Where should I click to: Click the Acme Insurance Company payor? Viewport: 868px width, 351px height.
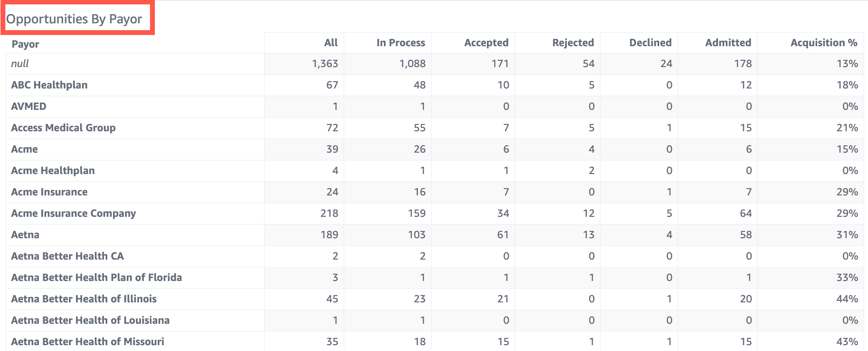73,213
